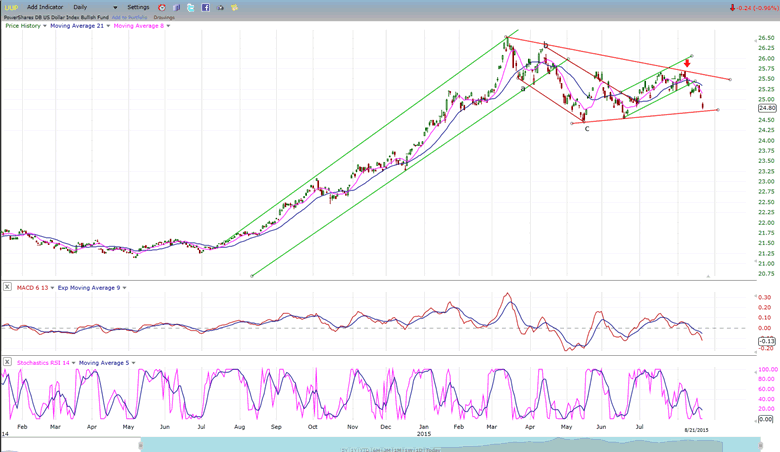Share chart via Facebook icon
Screen dimensions: 780x452
pos(205,7)
